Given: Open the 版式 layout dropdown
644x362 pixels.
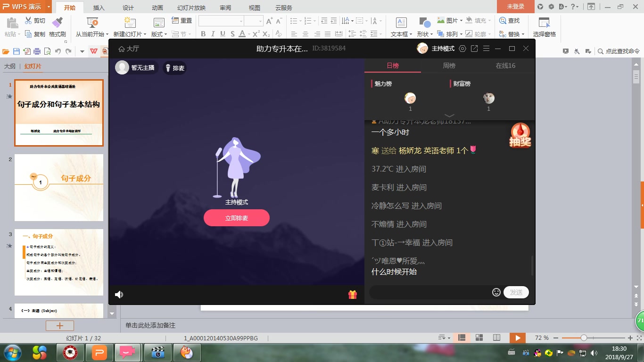Looking at the screenshot, I should click(x=159, y=34).
